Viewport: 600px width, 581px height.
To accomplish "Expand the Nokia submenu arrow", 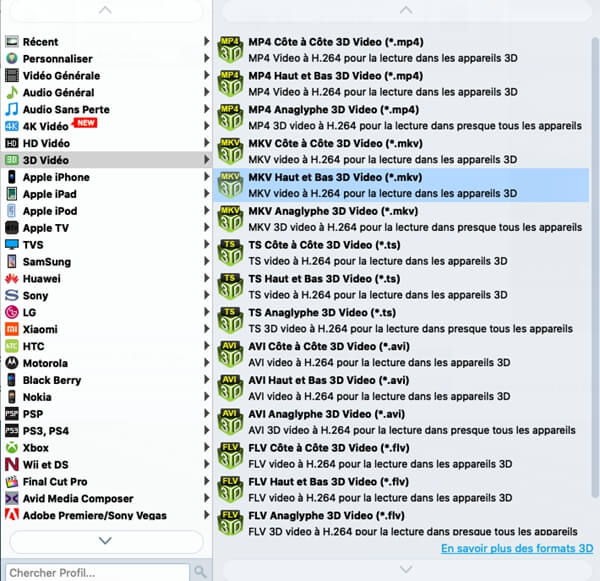I will coord(206,396).
